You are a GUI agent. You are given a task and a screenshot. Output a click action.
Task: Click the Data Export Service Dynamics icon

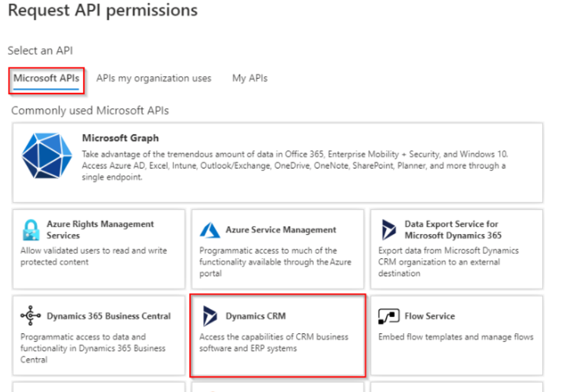(x=389, y=230)
